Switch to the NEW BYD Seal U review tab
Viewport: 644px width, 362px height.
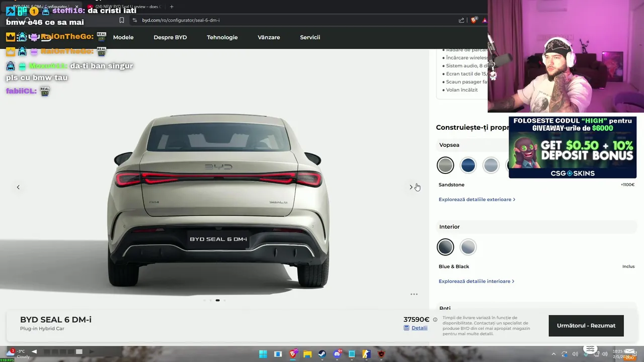(x=126, y=7)
